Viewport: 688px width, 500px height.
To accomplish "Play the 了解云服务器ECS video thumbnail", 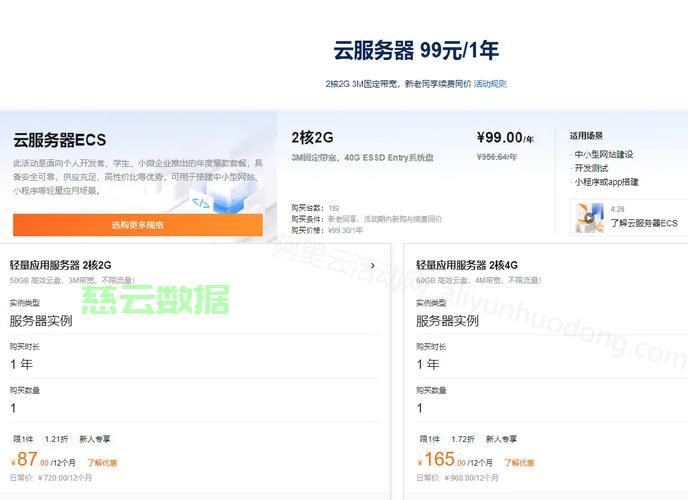I will pos(590,218).
